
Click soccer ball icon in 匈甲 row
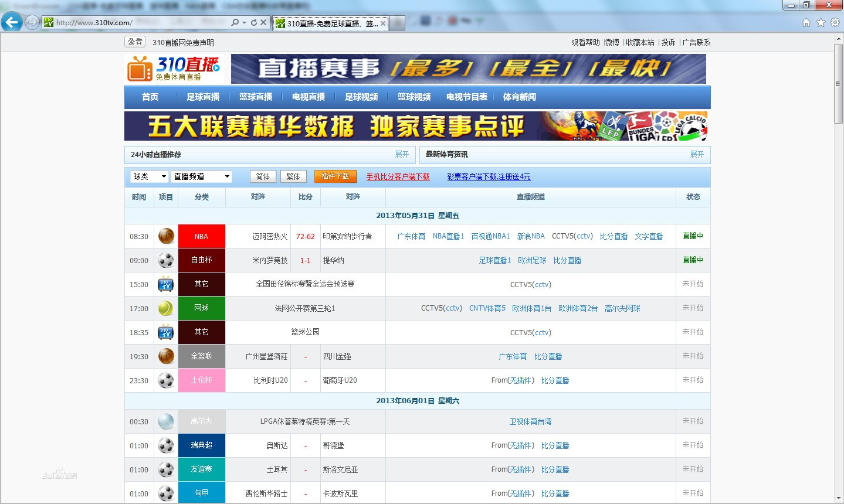pyautogui.click(x=166, y=493)
